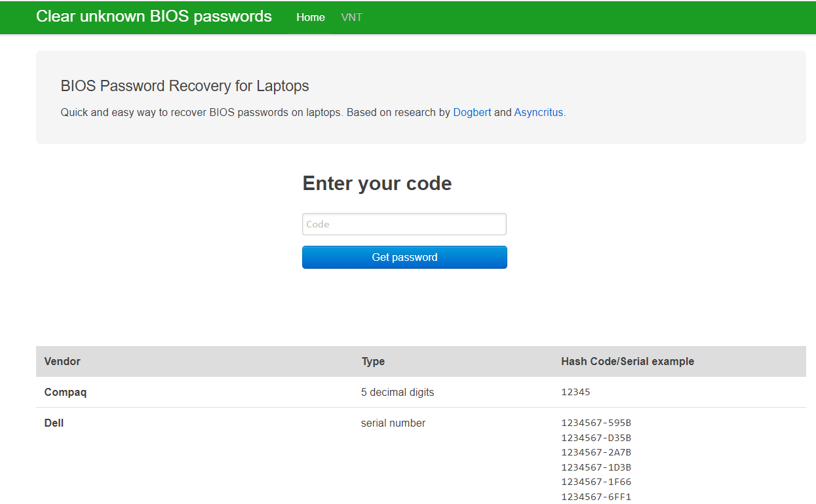Click the 1234567-1F66 example code
The width and height of the screenshot is (816, 504).
(x=596, y=482)
